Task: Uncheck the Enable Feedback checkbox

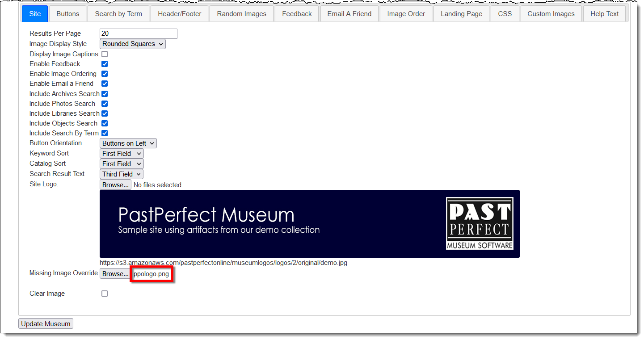Action: [x=105, y=64]
